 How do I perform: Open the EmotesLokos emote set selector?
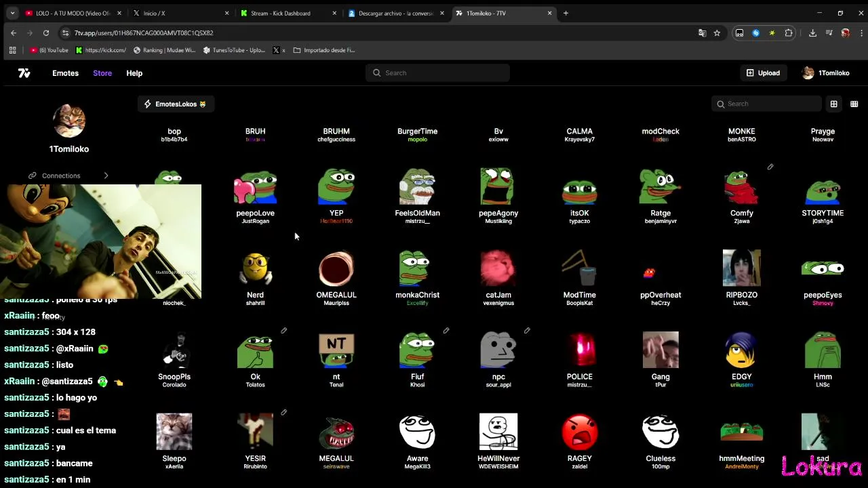pyautogui.click(x=176, y=104)
